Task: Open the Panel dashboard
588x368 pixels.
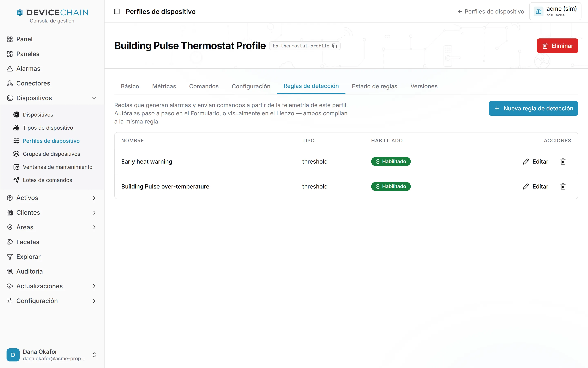Action: [52, 39]
